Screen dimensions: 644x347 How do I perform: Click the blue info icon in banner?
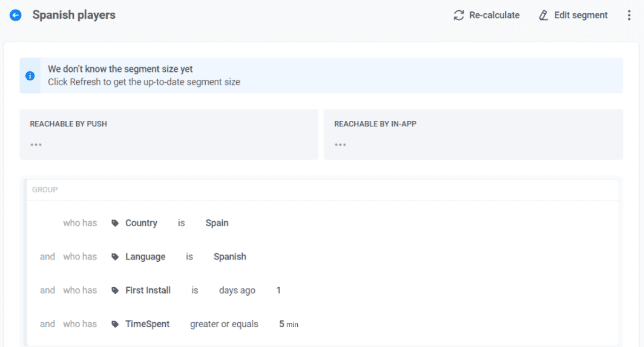[30, 76]
